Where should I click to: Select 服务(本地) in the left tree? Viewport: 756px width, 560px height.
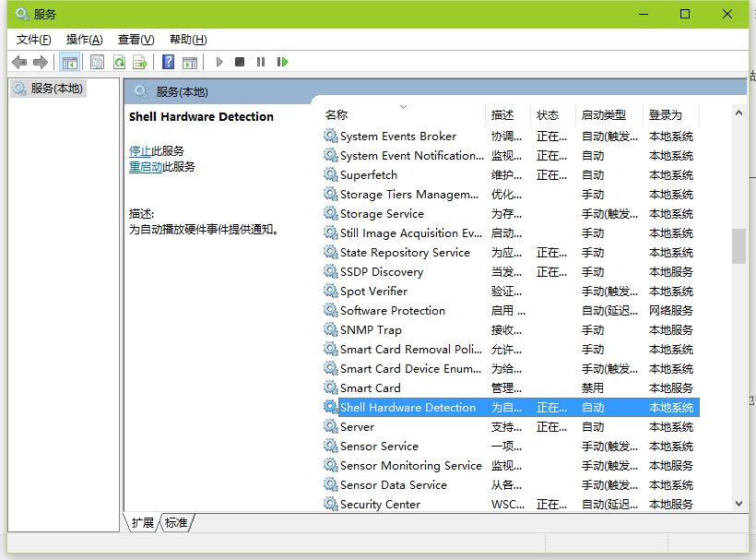(x=55, y=89)
